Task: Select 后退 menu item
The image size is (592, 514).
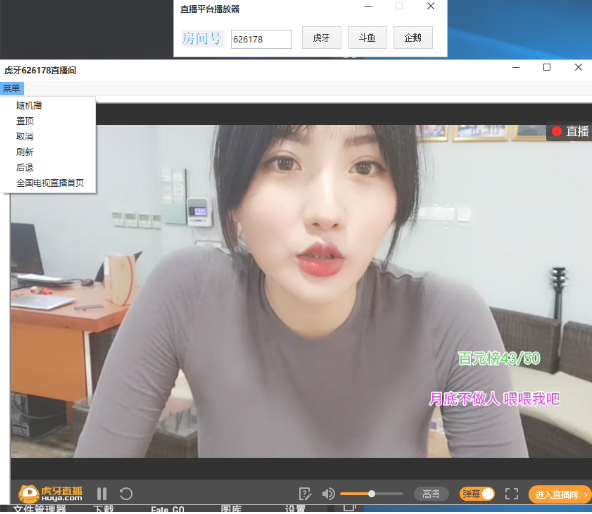Action: click(25, 167)
